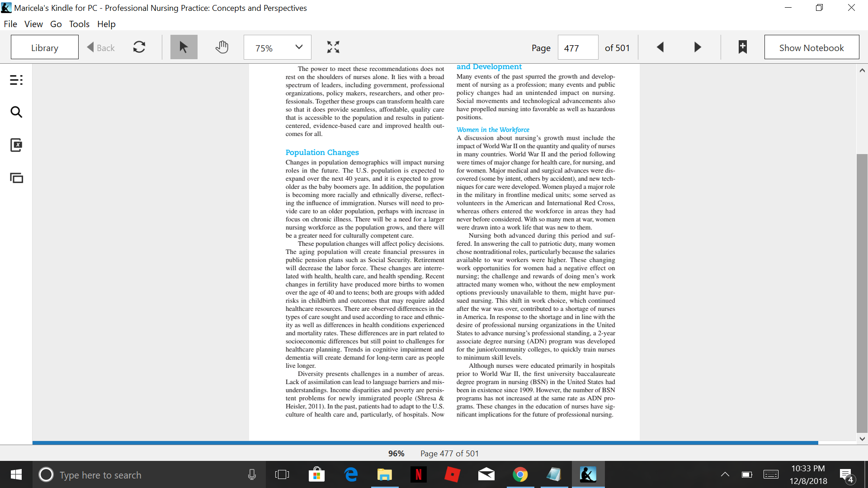Open the notepad-like app on taskbar

point(554,474)
